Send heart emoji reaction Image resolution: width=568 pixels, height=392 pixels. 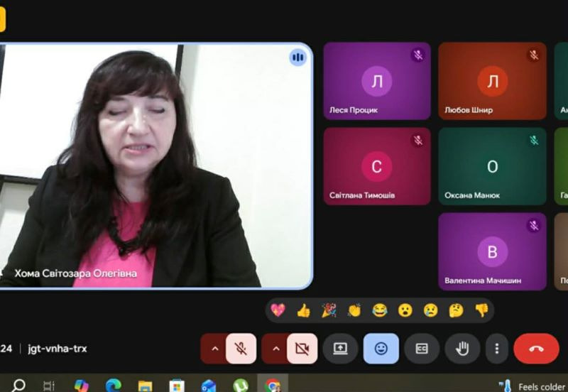[x=278, y=310]
